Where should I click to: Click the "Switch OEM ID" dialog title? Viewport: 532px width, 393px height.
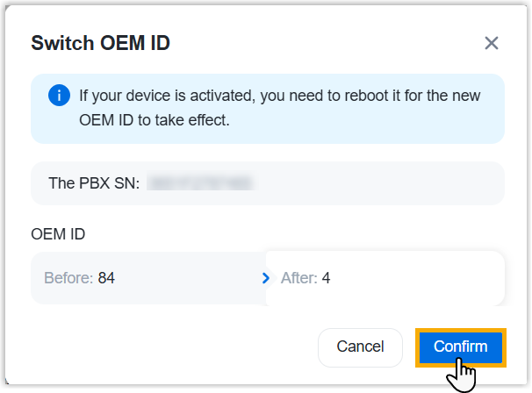click(100, 43)
